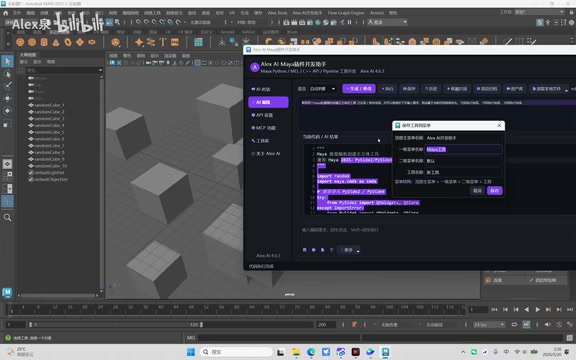576x360 pixels.
Task: Select randomCube_5 in the outliner
Action: pos(49,132)
